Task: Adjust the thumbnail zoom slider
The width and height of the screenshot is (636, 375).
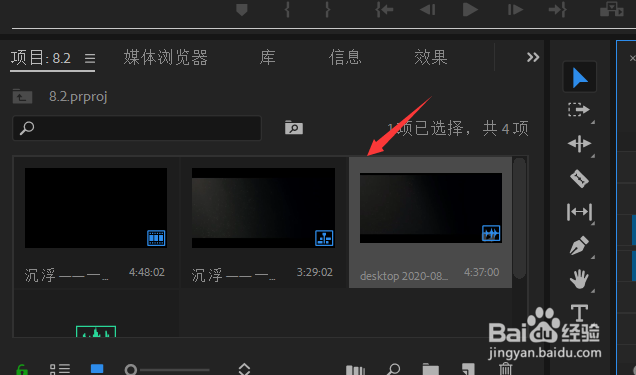Action: (x=167, y=370)
